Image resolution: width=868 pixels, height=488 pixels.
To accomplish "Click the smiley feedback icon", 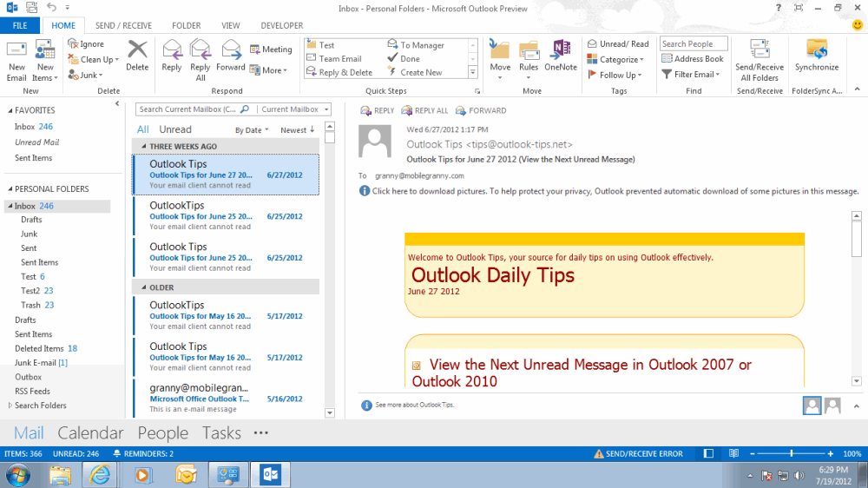I will point(858,25).
